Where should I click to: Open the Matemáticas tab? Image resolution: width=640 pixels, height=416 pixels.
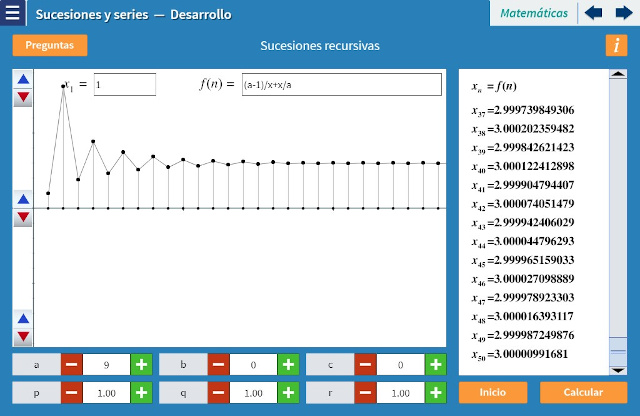tap(533, 14)
